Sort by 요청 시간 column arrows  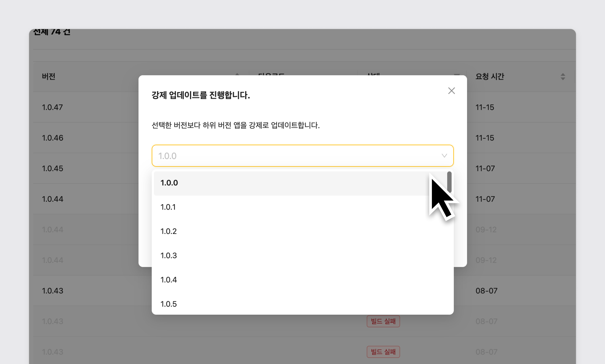(563, 77)
